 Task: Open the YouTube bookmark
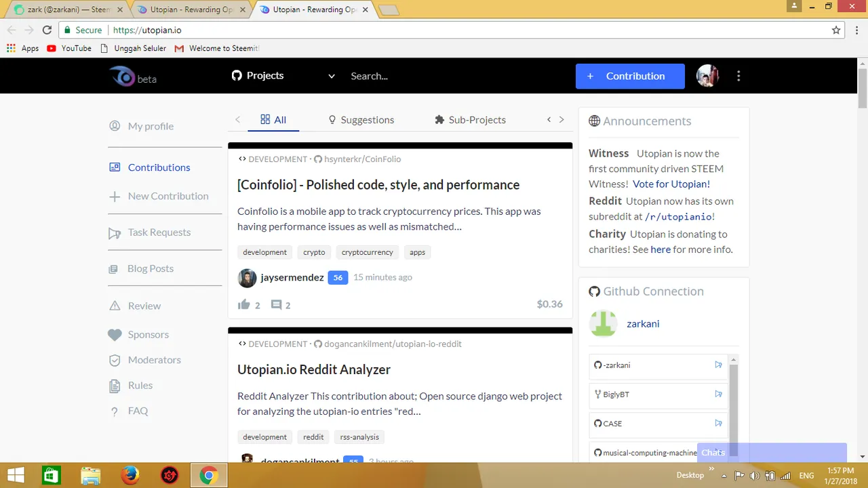pyautogui.click(x=69, y=48)
